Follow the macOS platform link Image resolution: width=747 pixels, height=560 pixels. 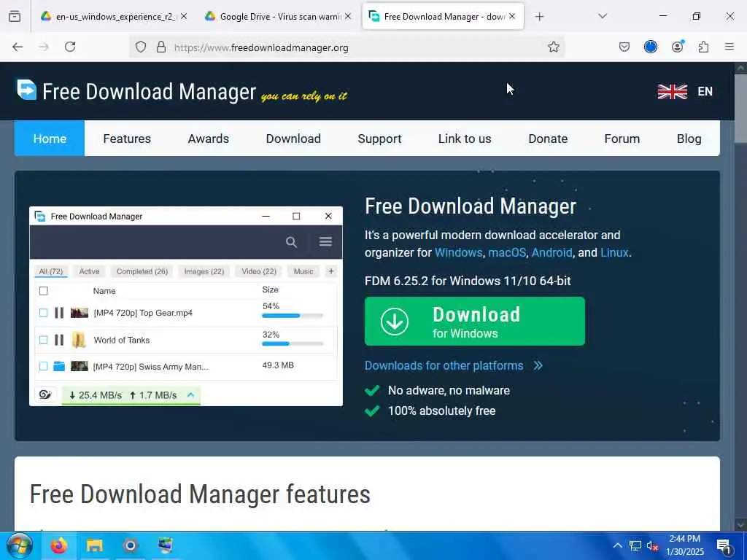coord(507,252)
